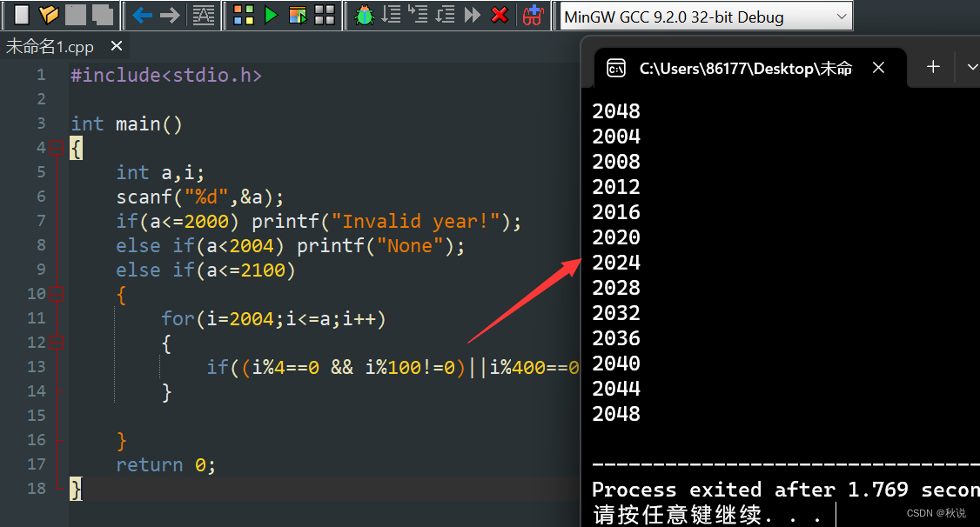The width and height of the screenshot is (980, 527).
Task: Rebuild all with gray squares icon
Action: click(325, 15)
